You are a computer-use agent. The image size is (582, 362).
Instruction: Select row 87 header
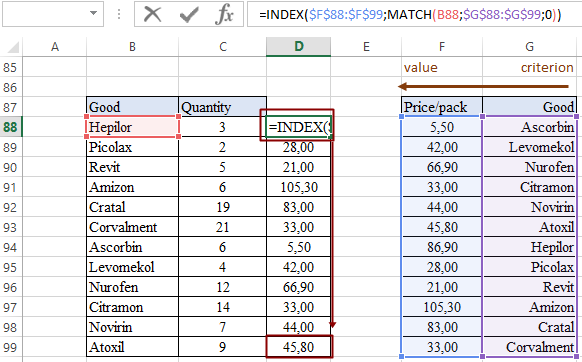coord(11,107)
